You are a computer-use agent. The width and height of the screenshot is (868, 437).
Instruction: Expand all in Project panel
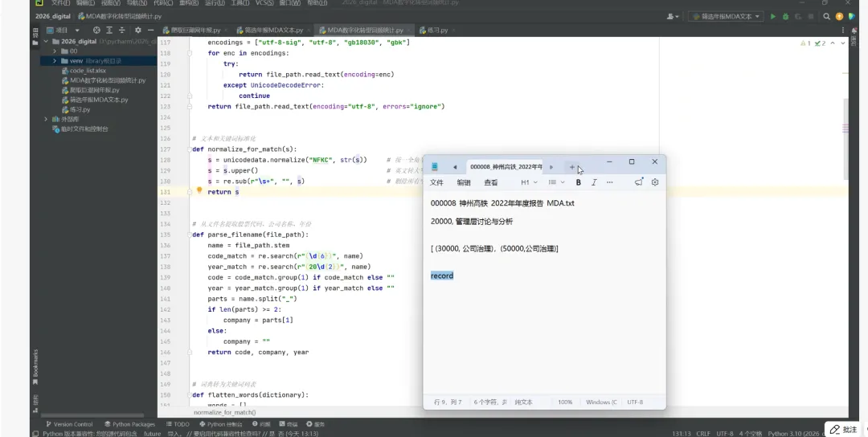109,30
